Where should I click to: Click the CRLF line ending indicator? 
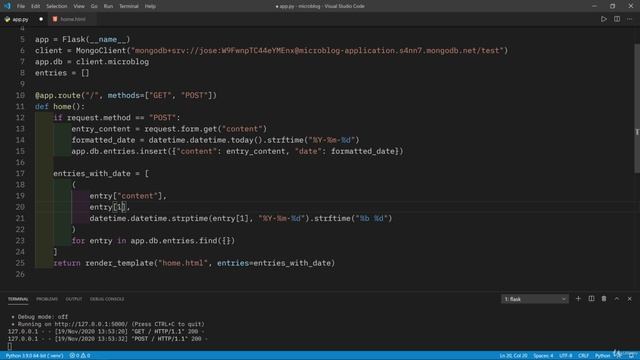click(583, 356)
